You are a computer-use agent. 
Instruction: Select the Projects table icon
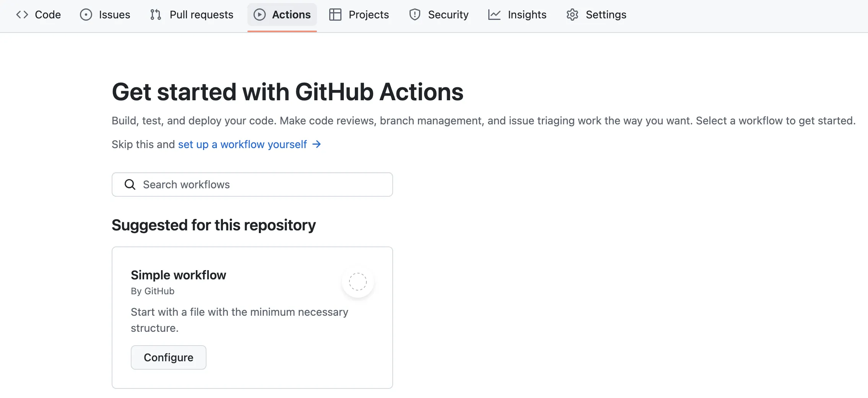tap(335, 15)
